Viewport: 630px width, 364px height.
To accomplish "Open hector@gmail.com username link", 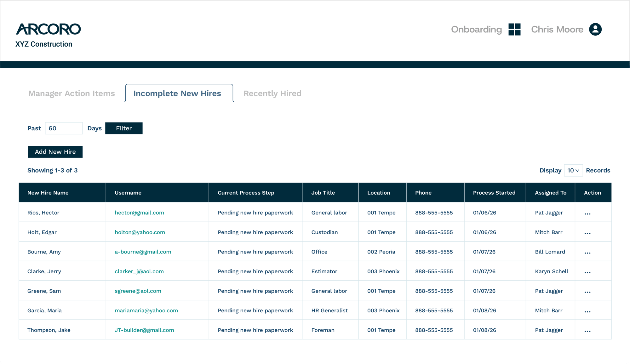I will [139, 213].
